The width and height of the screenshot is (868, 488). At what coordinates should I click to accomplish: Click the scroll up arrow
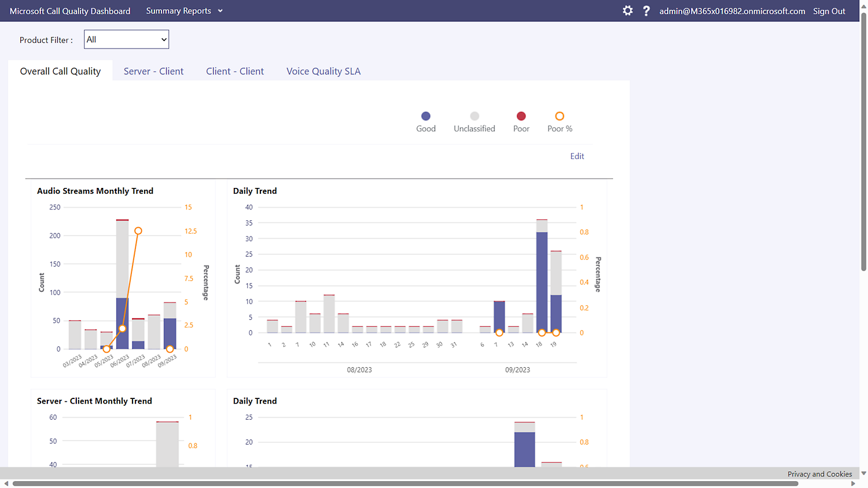(x=863, y=6)
